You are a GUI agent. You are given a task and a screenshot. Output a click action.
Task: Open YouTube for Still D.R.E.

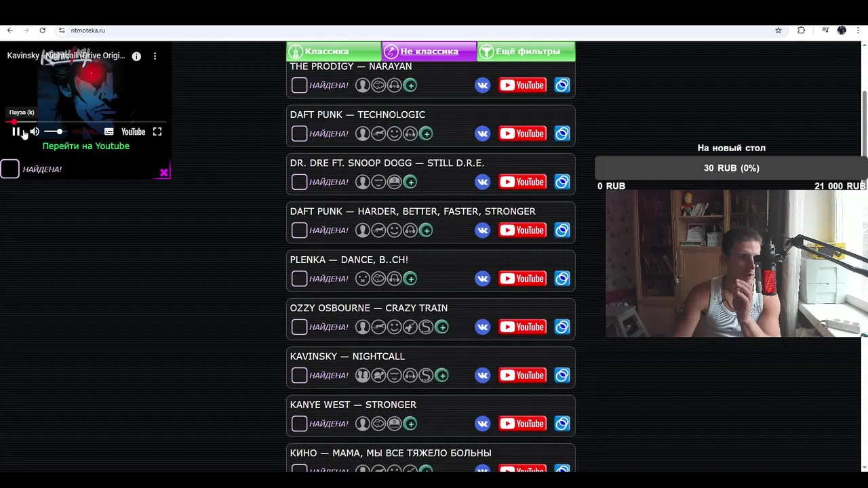[522, 182]
